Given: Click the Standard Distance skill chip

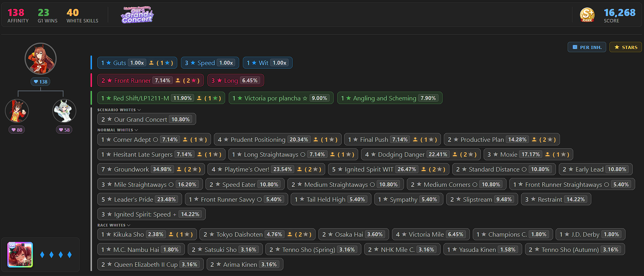Looking at the screenshot, I should tap(504, 169).
